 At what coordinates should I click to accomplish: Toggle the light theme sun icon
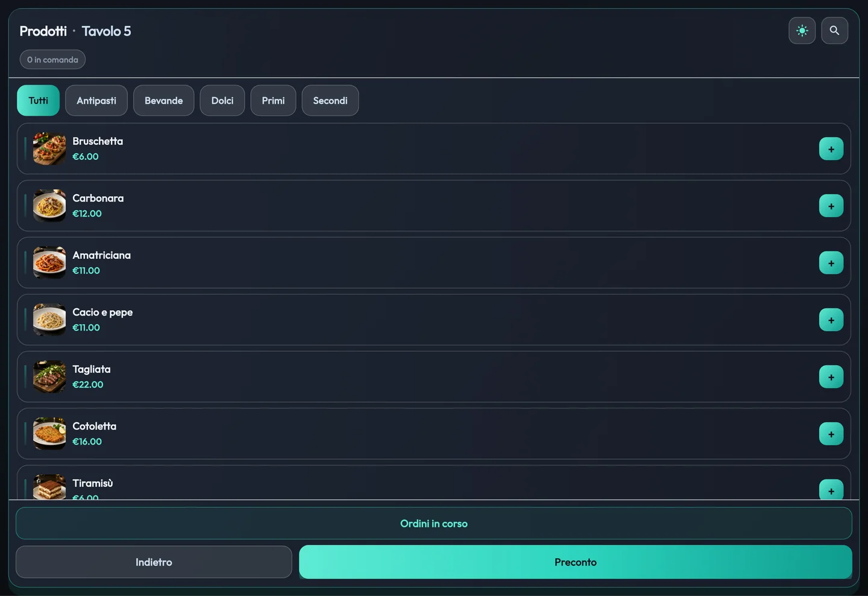802,31
